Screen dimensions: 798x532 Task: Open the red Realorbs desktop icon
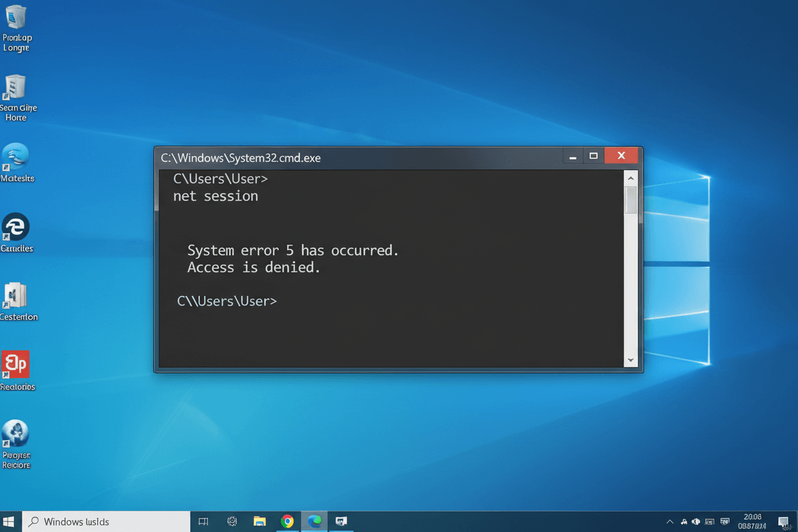pyautogui.click(x=17, y=364)
